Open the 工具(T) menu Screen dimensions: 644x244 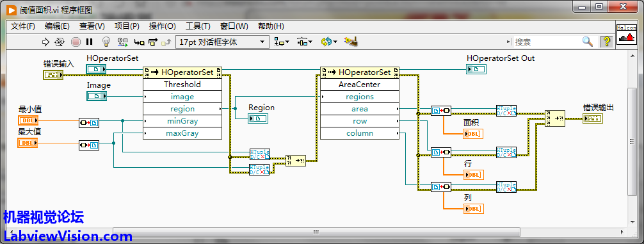click(198, 26)
